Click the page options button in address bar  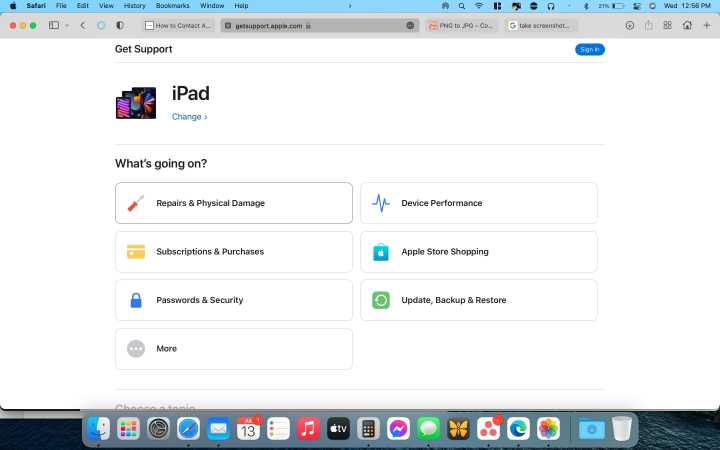[x=410, y=26]
